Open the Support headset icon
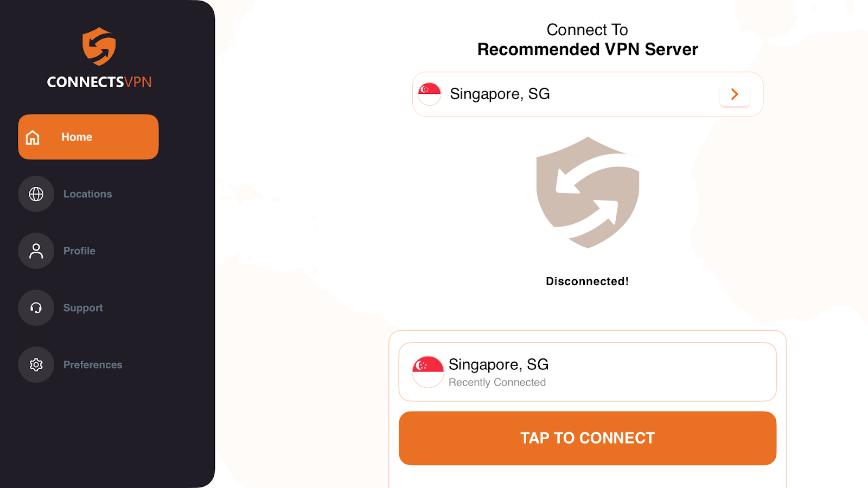This screenshot has width=868, height=488. click(x=36, y=308)
